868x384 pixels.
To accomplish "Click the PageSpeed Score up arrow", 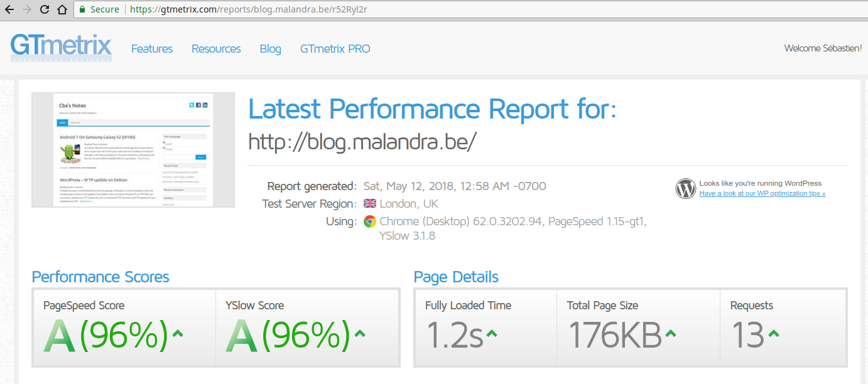I will pos(178,334).
